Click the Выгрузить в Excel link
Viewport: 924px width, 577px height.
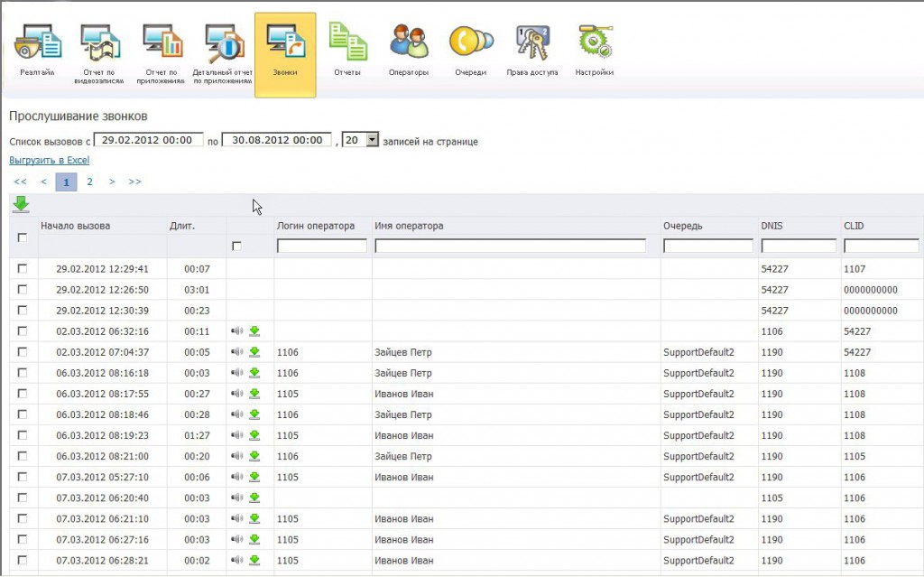[x=50, y=161]
